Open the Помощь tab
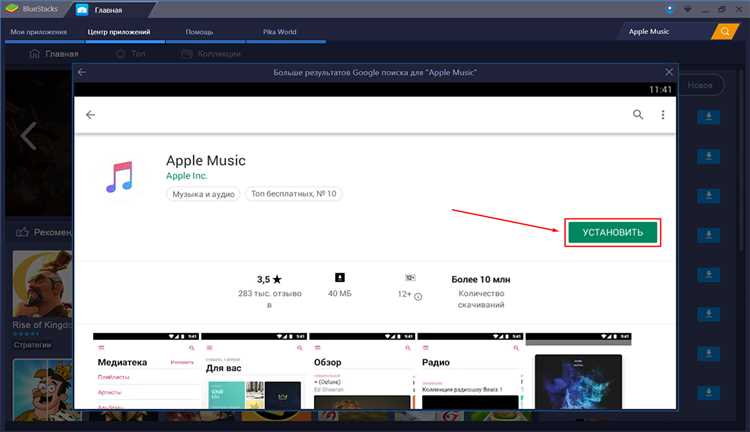Image resolution: width=750 pixels, height=432 pixels. (199, 32)
